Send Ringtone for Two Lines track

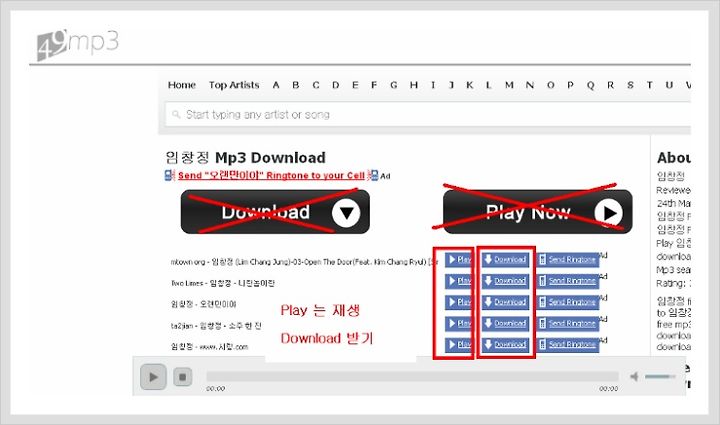click(568, 280)
